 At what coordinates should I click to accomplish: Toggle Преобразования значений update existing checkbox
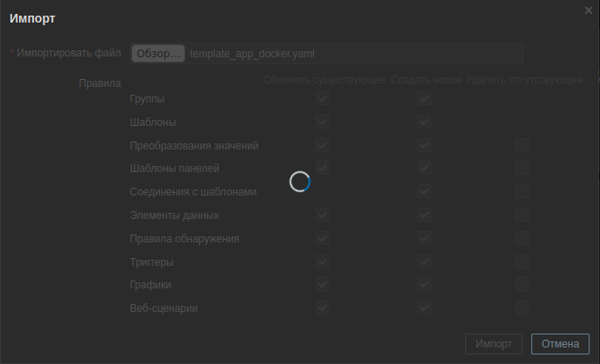point(323,145)
